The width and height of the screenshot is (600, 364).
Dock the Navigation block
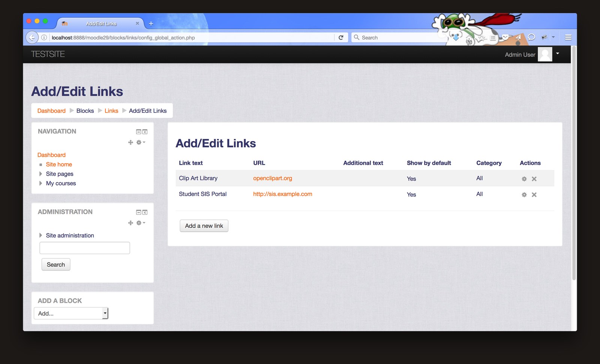(x=145, y=132)
